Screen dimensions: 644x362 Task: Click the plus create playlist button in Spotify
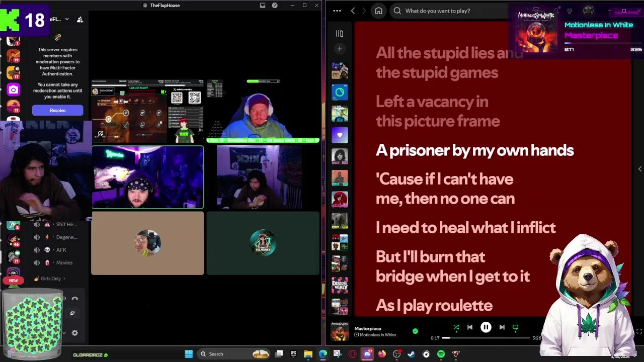pyautogui.click(x=340, y=49)
